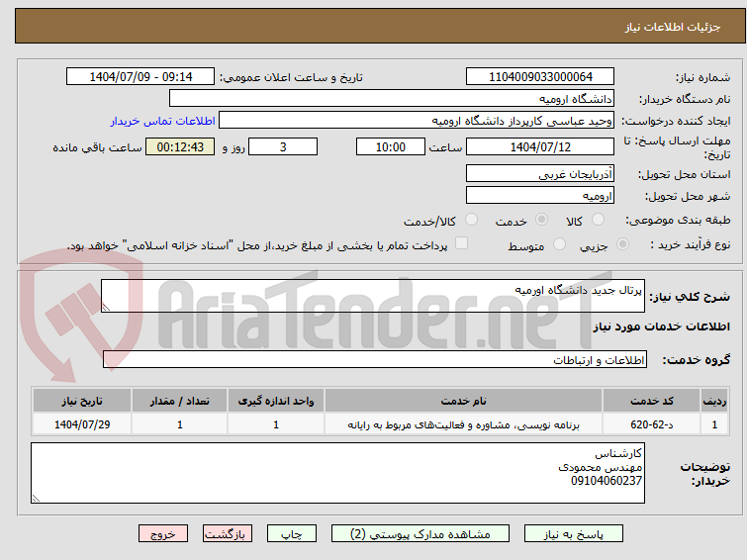Click the remaining days field 3
This screenshot has height=560, width=747.
click(283, 146)
